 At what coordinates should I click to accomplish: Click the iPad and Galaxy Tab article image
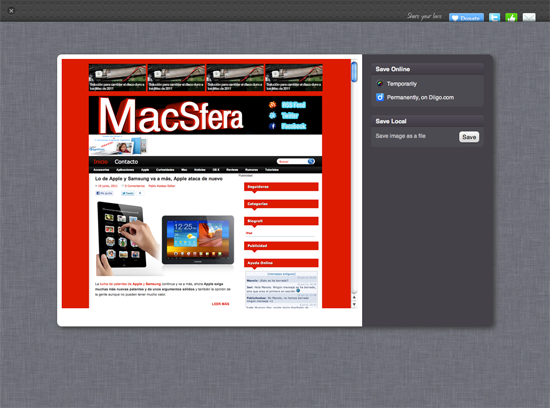pyautogui.click(x=165, y=239)
